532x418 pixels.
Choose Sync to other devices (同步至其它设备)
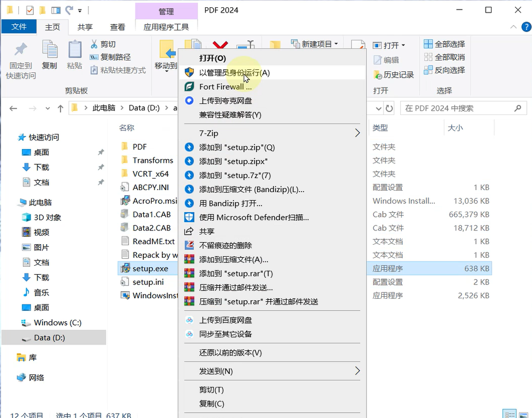click(272, 334)
